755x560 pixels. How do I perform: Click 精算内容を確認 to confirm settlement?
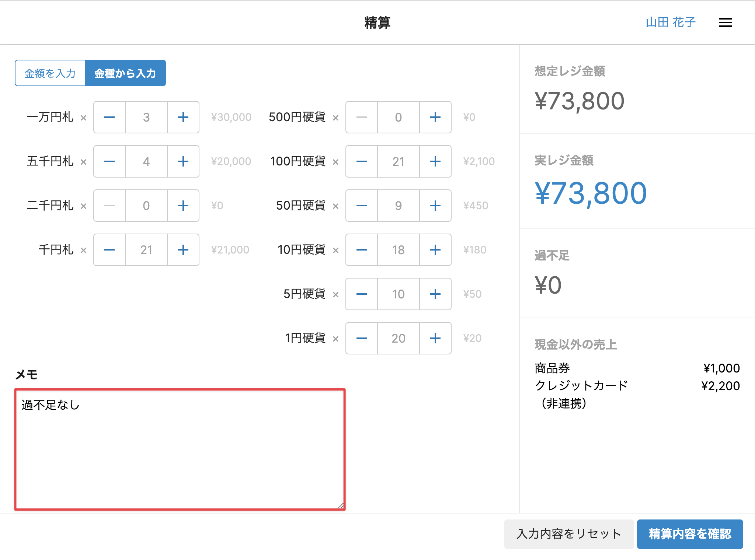[x=690, y=534]
